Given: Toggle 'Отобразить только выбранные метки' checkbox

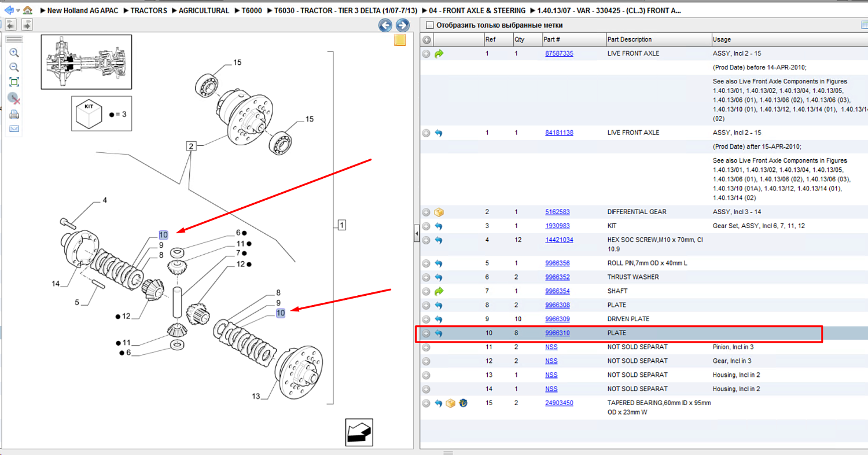Looking at the screenshot, I should [429, 25].
